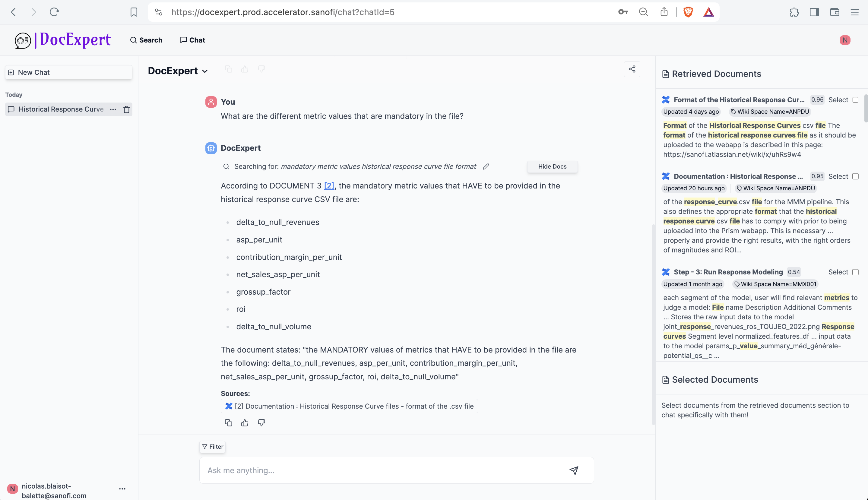Screen dimensions: 868x500
Task: Click thumbs down icon beside DocExpert title
Action: point(261,69)
